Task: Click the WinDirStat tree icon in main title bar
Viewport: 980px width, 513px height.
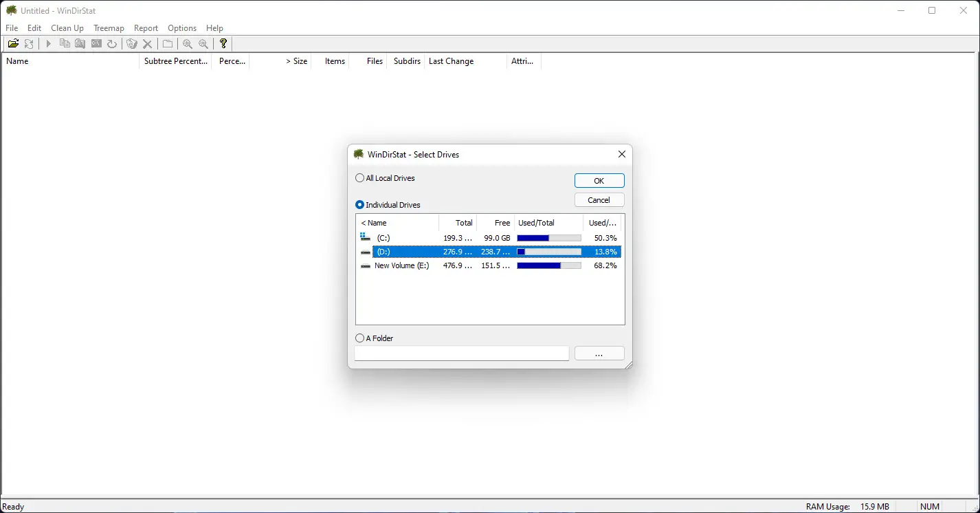Action: (11, 10)
